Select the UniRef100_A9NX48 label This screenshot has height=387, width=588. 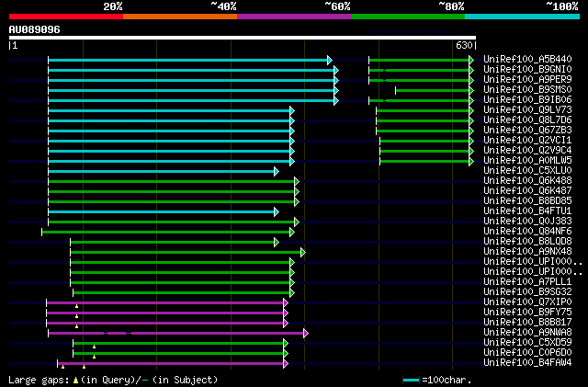(527, 251)
